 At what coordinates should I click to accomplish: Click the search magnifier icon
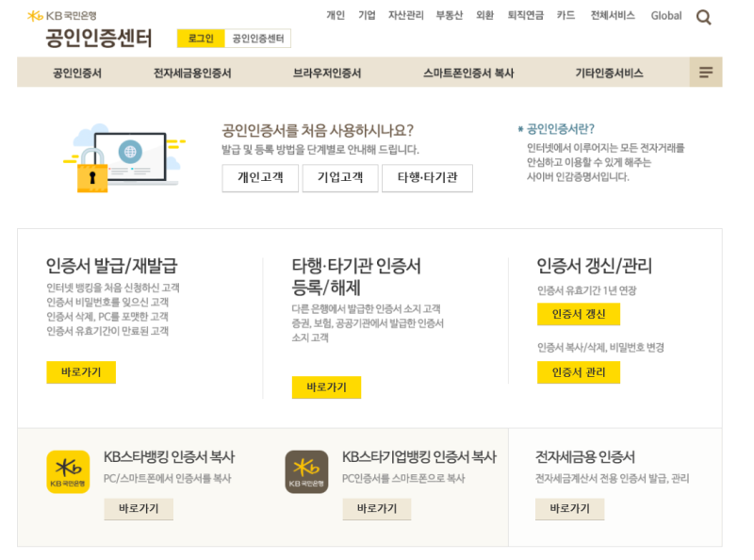click(703, 17)
